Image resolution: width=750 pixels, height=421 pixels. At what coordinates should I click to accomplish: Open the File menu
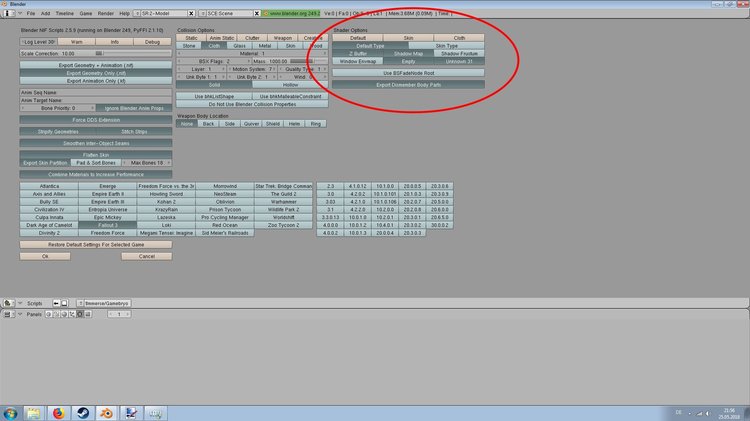[31, 13]
